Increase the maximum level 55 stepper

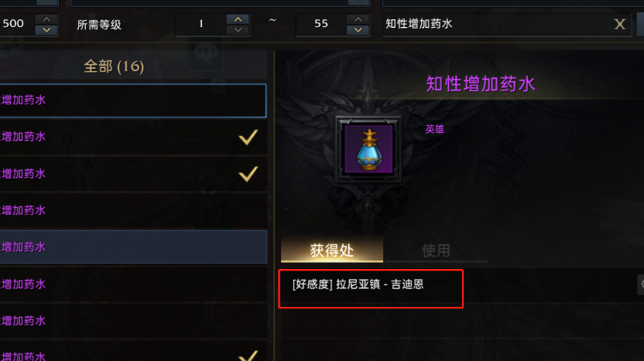[358, 19]
